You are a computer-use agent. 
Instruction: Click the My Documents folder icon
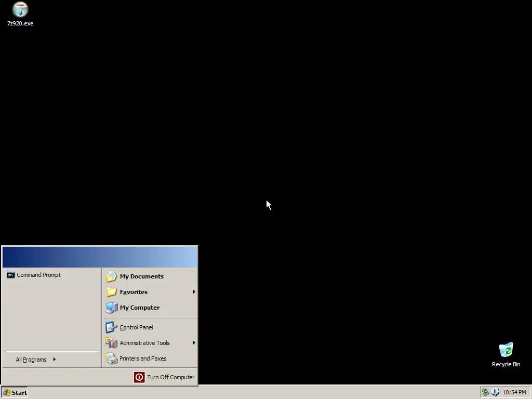[111, 276]
